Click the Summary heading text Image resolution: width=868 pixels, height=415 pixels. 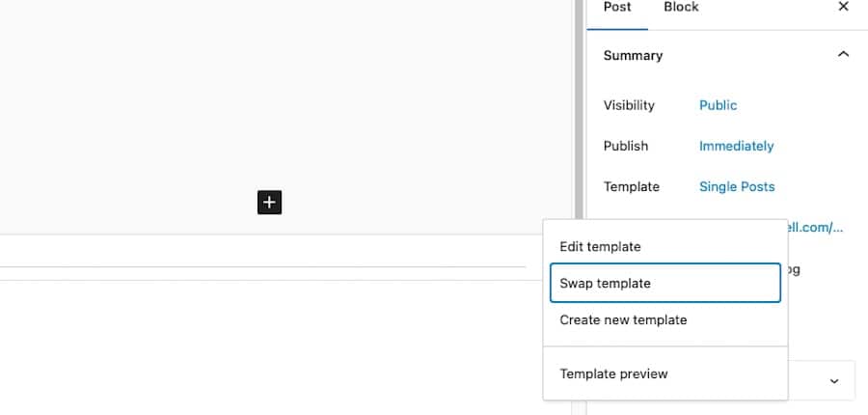click(633, 55)
